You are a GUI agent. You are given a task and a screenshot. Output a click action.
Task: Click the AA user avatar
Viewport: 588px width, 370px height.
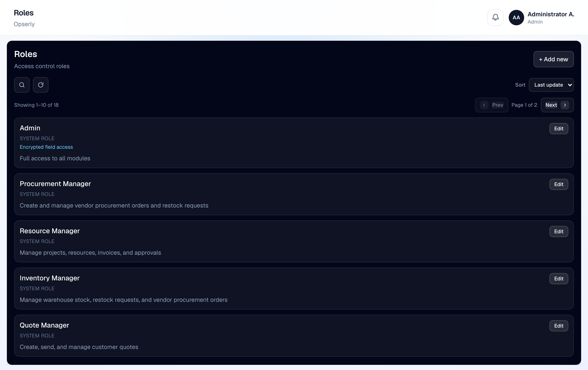coord(516,18)
